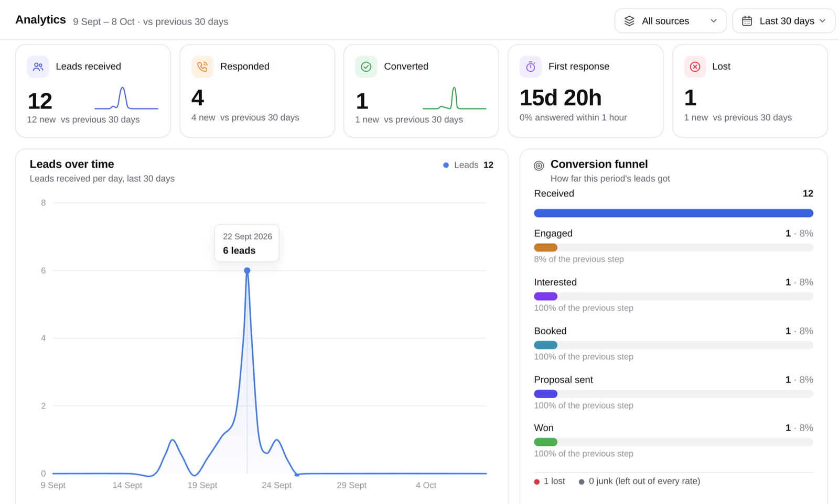Click the Lost cross-circle icon
This screenshot has width=839, height=504.
point(695,67)
